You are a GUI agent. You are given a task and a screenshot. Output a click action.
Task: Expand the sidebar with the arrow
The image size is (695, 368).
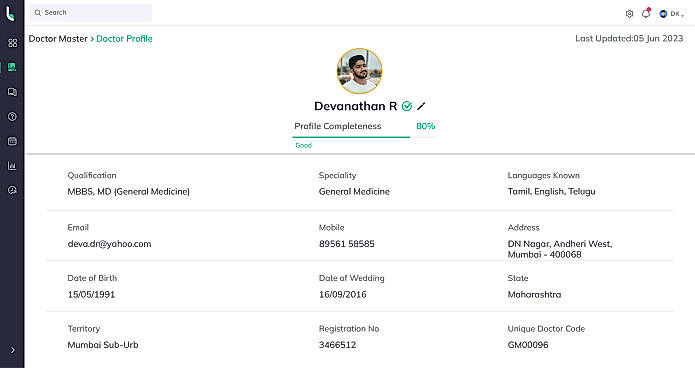click(x=13, y=350)
